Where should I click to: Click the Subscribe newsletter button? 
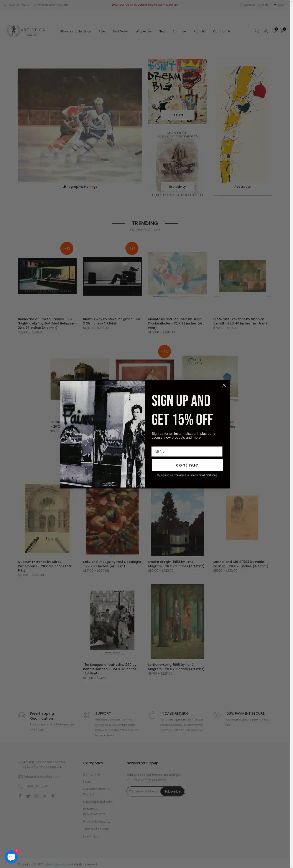point(172,791)
